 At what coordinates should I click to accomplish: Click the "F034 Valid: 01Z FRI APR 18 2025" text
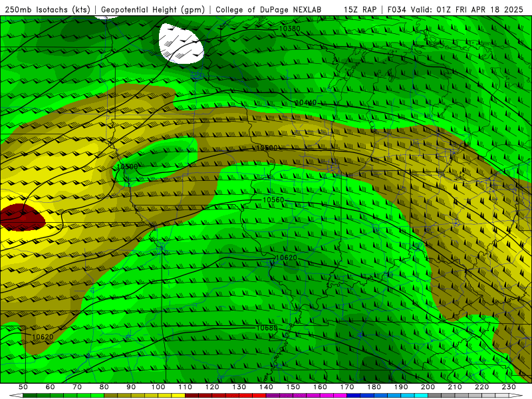tap(456, 9)
